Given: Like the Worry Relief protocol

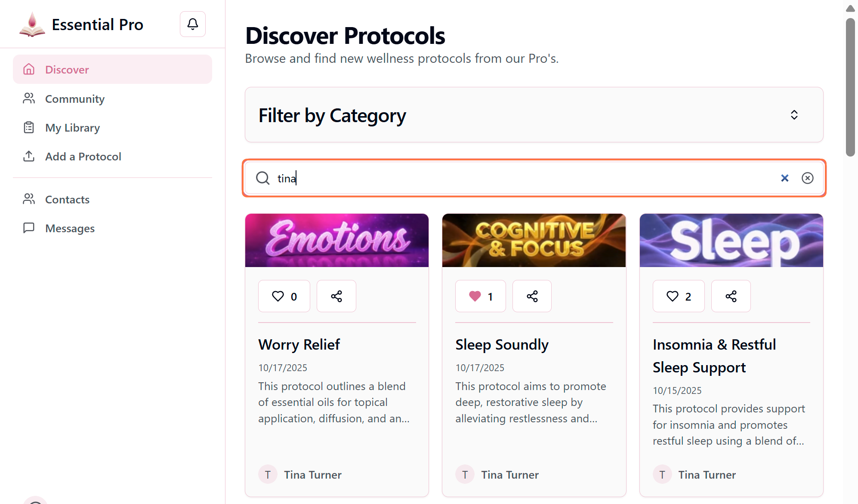Looking at the screenshot, I should 284,296.
